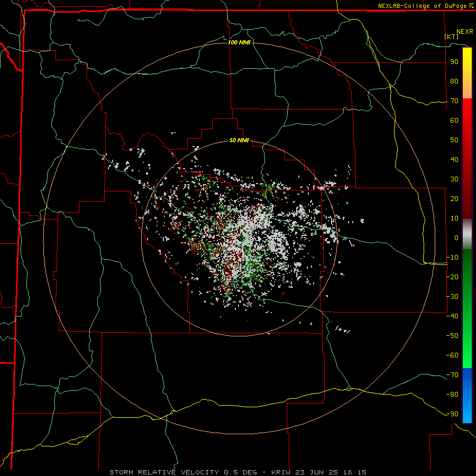Click the -90 value on the velocity scale
The height and width of the screenshot is (476, 476).
tap(452, 414)
